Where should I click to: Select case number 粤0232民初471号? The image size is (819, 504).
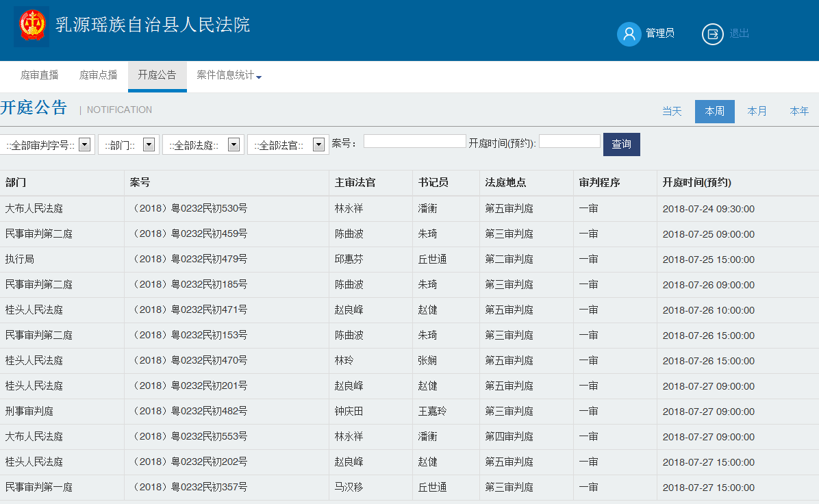coord(189,310)
